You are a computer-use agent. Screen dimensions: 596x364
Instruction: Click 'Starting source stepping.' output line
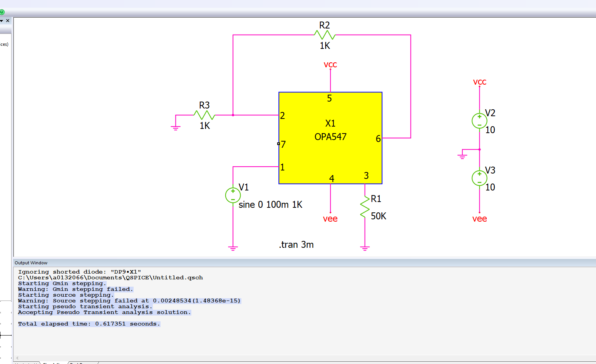point(66,295)
